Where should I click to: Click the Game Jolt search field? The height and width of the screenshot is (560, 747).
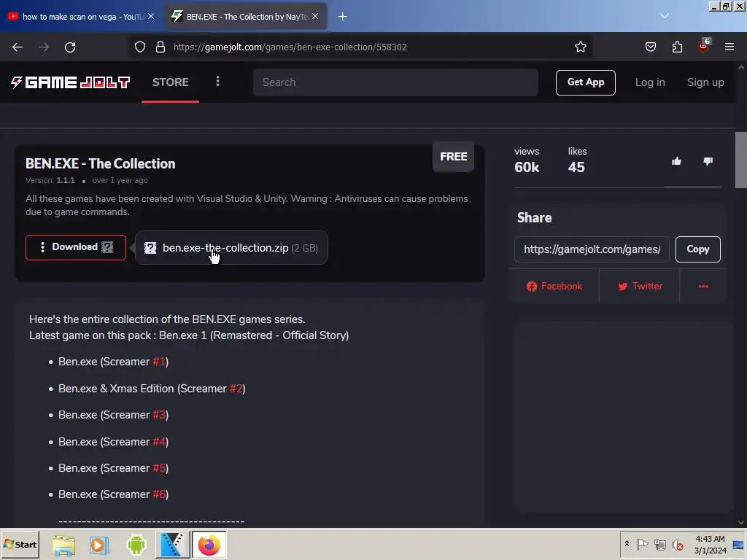coord(395,82)
